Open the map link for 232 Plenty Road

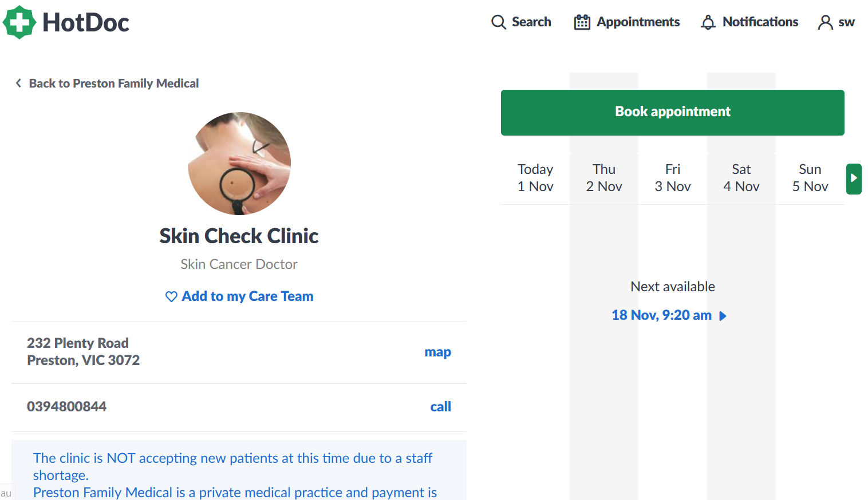click(437, 351)
